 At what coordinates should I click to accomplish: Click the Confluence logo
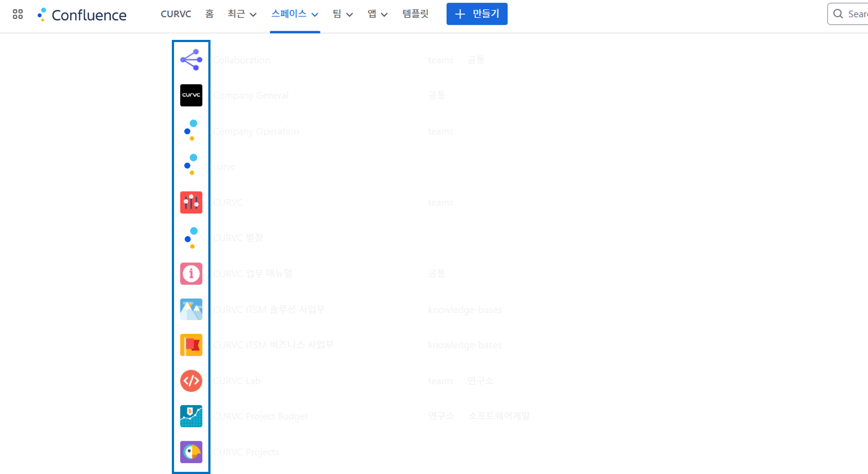tap(82, 15)
